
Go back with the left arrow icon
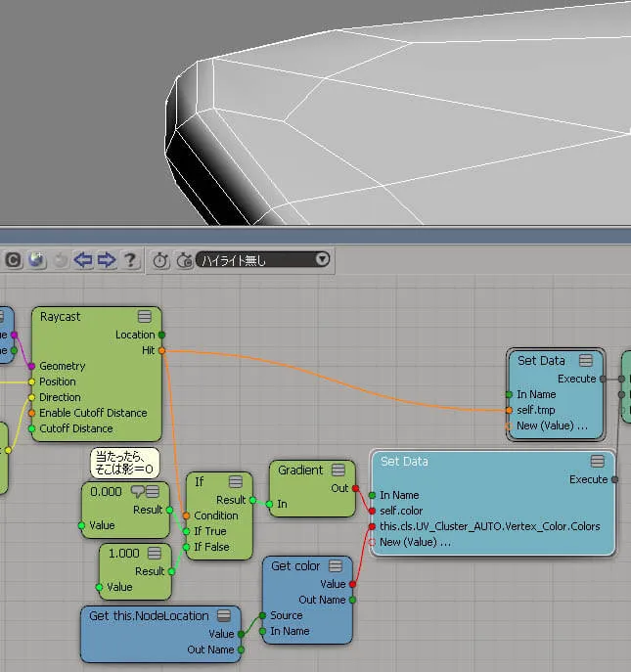pos(83,260)
